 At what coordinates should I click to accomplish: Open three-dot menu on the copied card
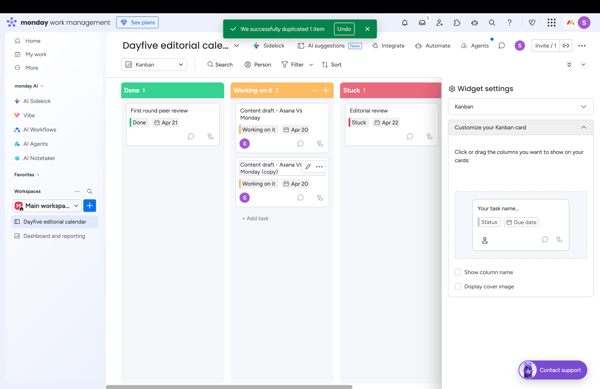coord(319,167)
